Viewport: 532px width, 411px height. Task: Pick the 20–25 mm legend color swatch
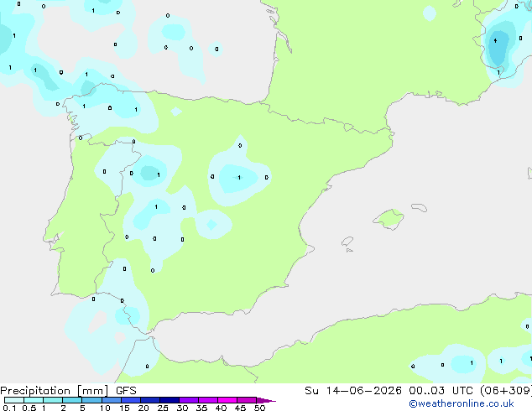coord(150,400)
